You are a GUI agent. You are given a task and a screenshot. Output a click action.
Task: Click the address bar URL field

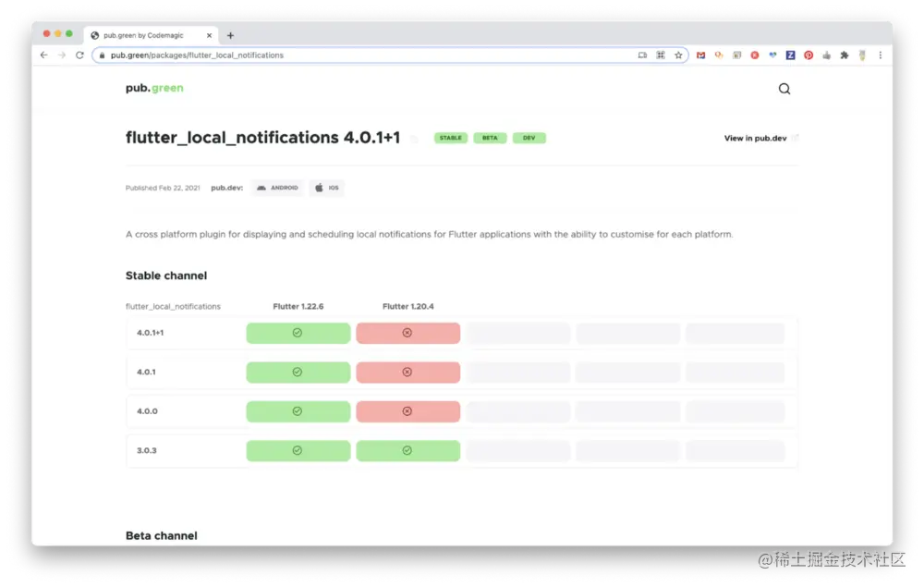coord(365,55)
